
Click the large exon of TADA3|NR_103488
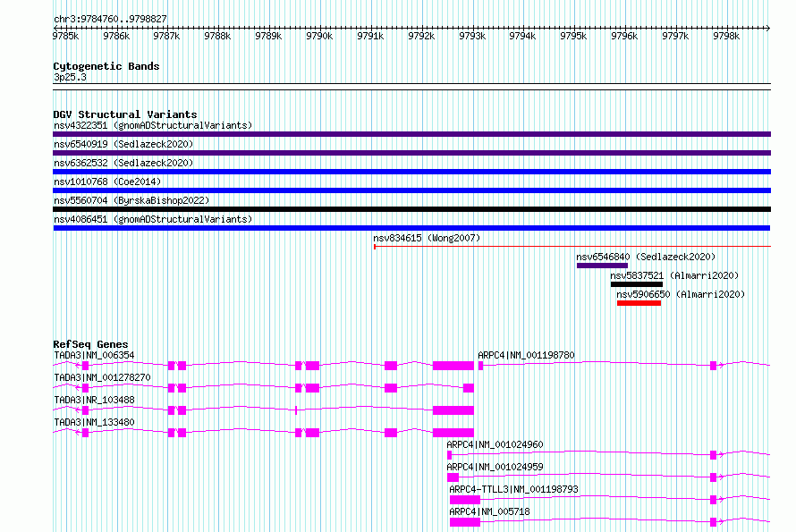453,410
